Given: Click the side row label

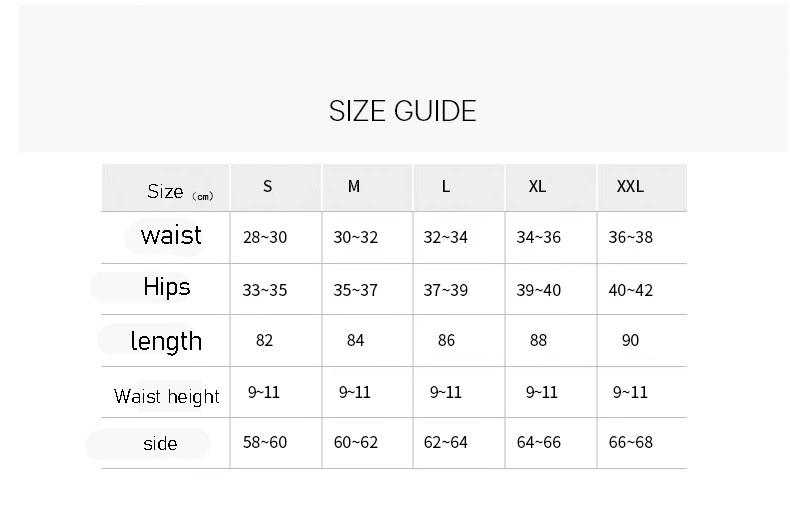Looking at the screenshot, I should (160, 444).
